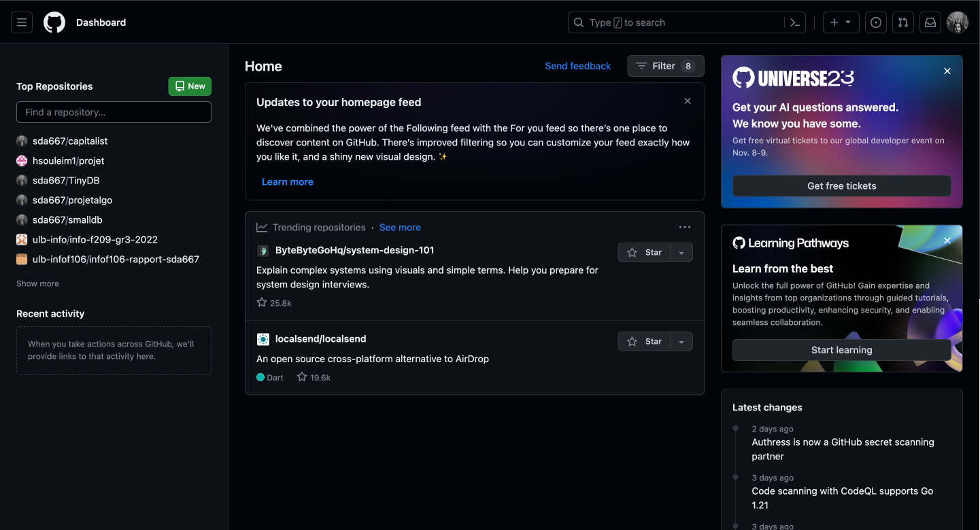Click Start learning button
Image resolution: width=980 pixels, height=530 pixels.
842,350
